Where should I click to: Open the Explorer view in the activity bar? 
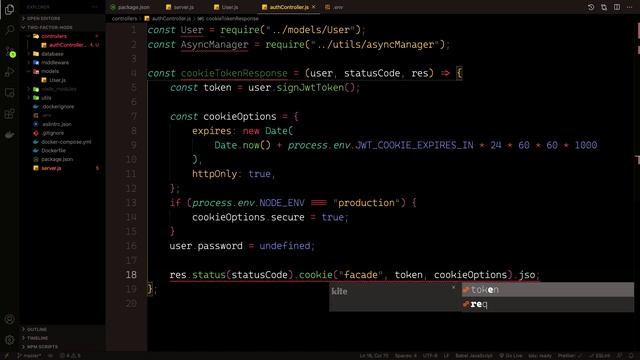[x=9, y=9]
